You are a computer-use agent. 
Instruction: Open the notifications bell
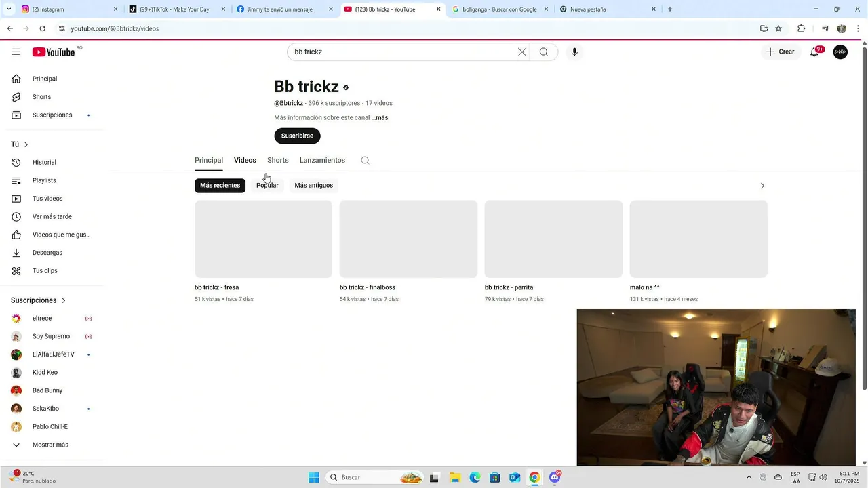point(814,52)
